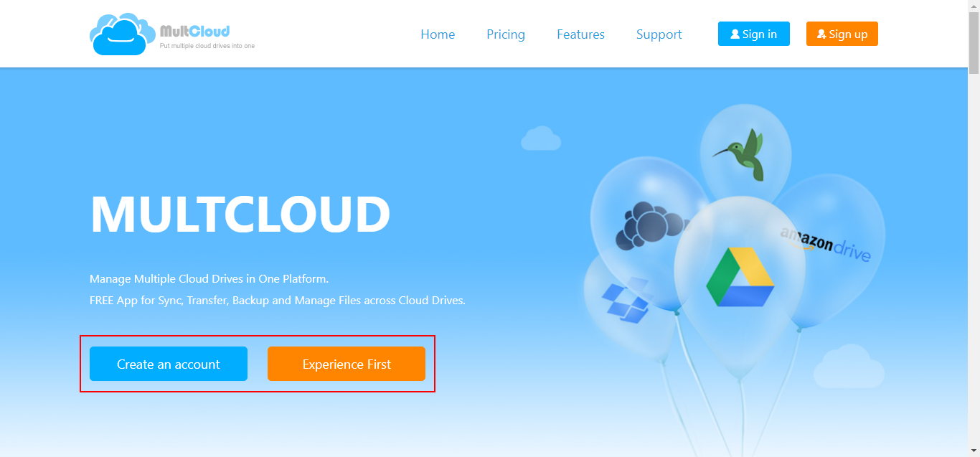
Task: Click the Sign in button
Action: [754, 34]
